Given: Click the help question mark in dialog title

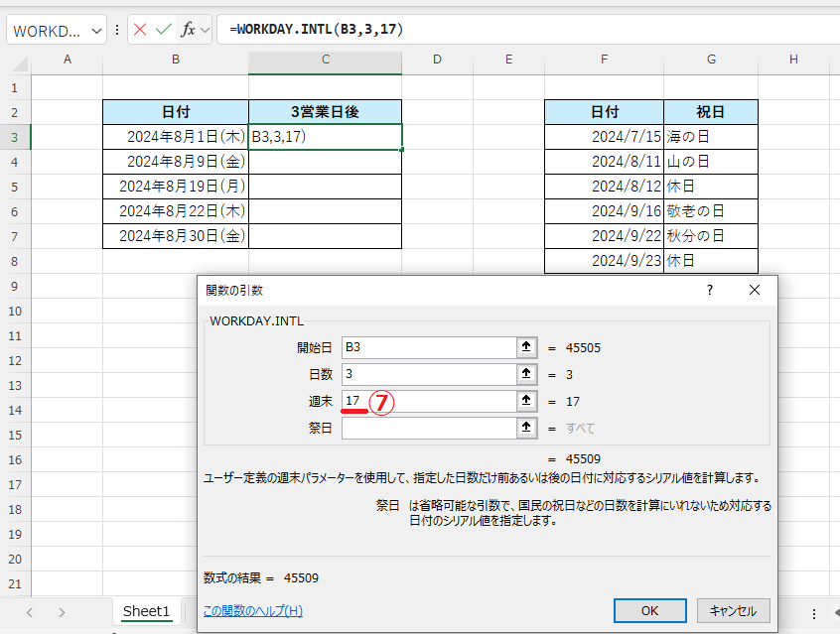Looking at the screenshot, I should [710, 290].
